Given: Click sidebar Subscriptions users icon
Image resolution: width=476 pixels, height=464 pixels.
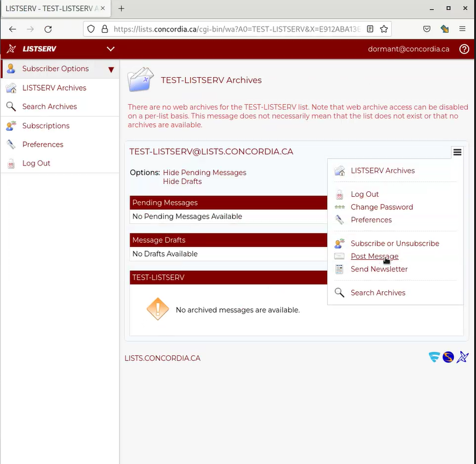Looking at the screenshot, I should [11, 126].
